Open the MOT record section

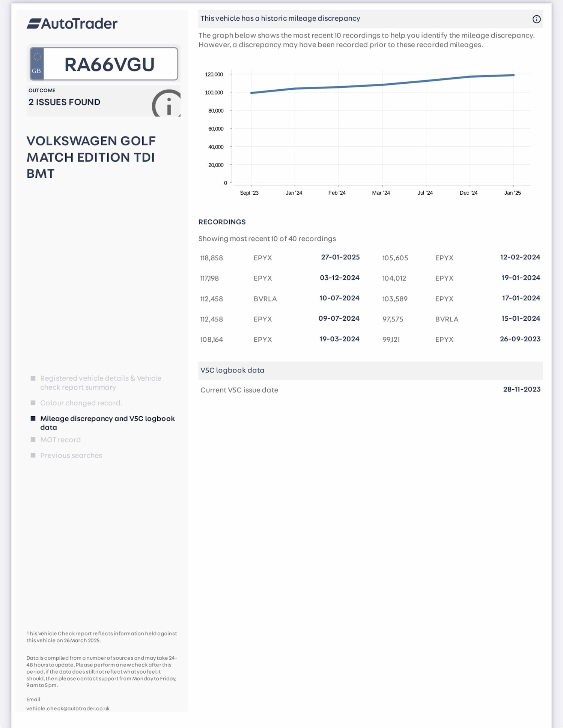pos(60,440)
